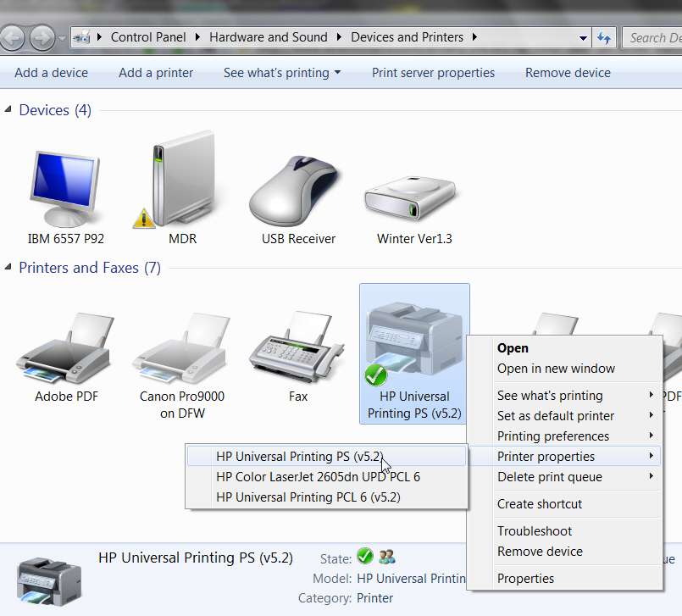Image resolution: width=682 pixels, height=616 pixels.
Task: Select the Canon Pro9000 on DFW printer
Action: [x=182, y=348]
